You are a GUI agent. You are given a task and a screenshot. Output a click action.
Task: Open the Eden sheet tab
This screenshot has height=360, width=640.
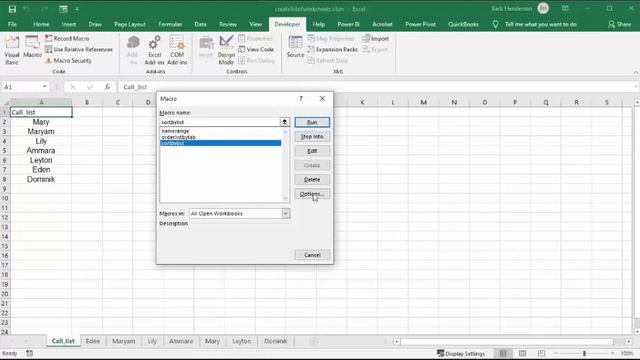pyautogui.click(x=93, y=341)
